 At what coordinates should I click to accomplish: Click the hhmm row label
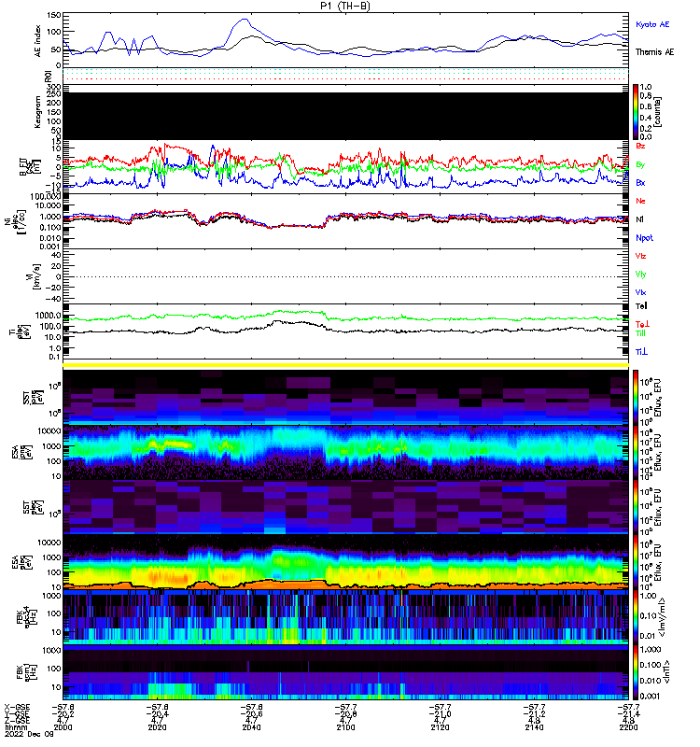pos(16,727)
